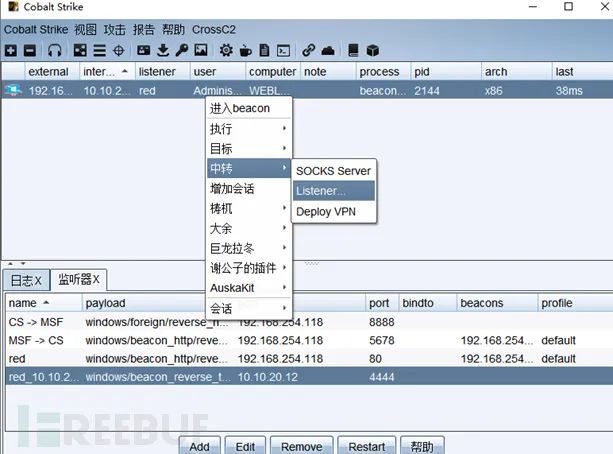Sort sessions by pid column
Viewport: 613px width, 454px height.
click(x=446, y=72)
